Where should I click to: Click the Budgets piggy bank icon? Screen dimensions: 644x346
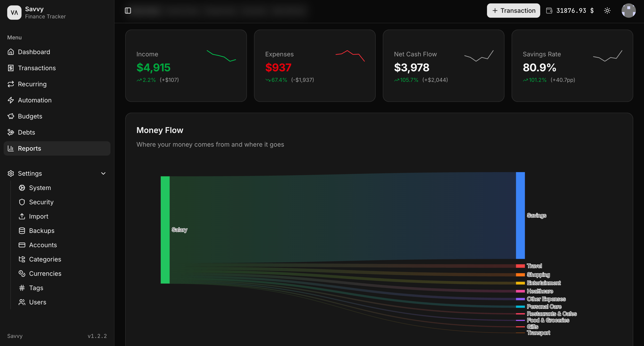(11, 116)
